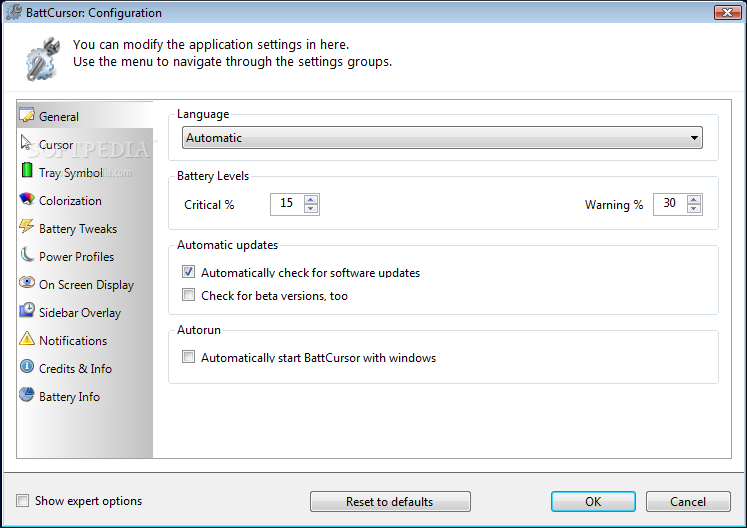This screenshot has height=528, width=747.
Task: Decrease the Critical % value
Action: pyautogui.click(x=311, y=209)
